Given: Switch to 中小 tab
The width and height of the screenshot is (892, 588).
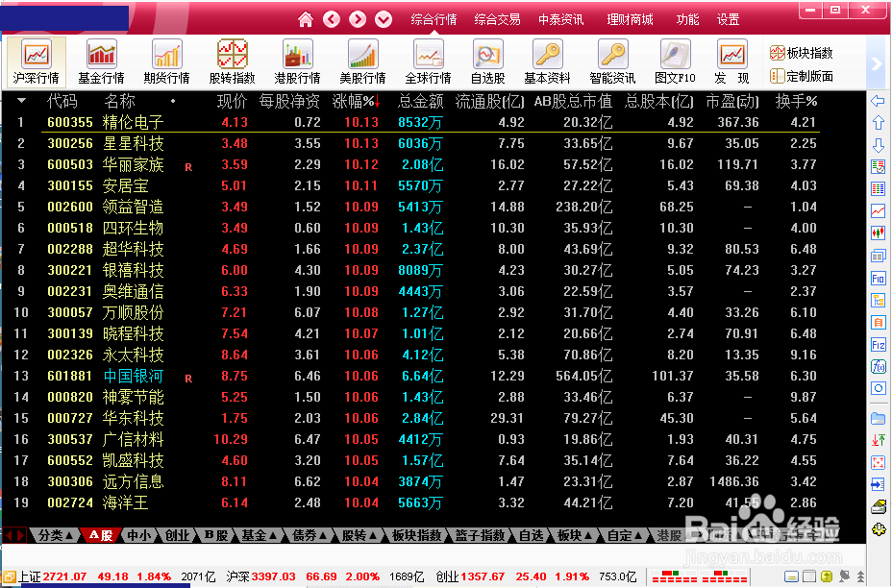Looking at the screenshot, I should coord(138,535).
